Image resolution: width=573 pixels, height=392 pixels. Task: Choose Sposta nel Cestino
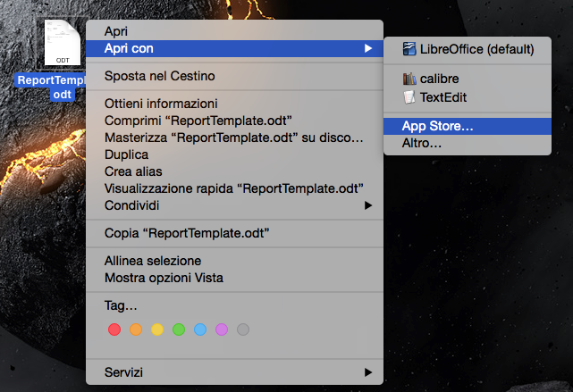tap(234, 76)
